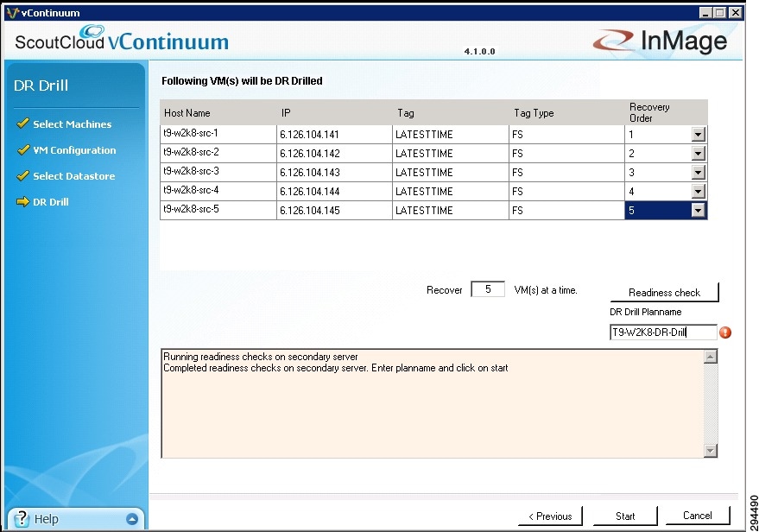Click FS tag type cell for t9-w2k8-src-2
This screenshot has width=759, height=532.
[566, 153]
